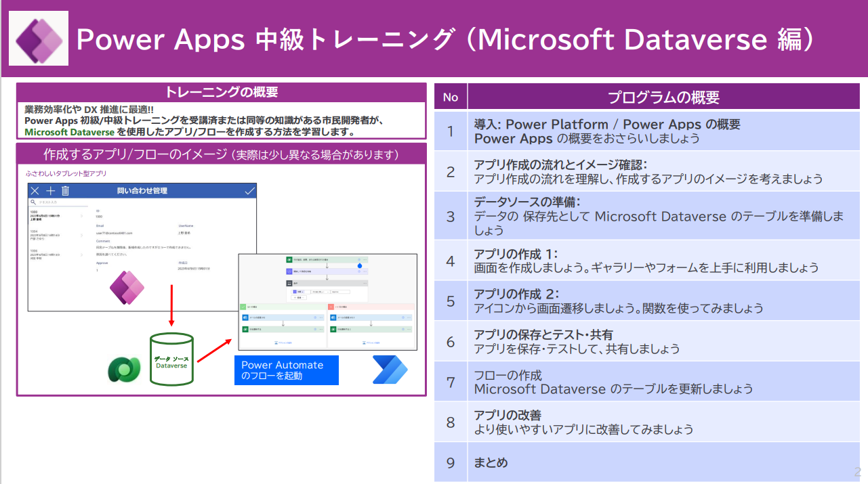
Task: Click the magnifier search icon in the app mockup
Action: (33, 202)
